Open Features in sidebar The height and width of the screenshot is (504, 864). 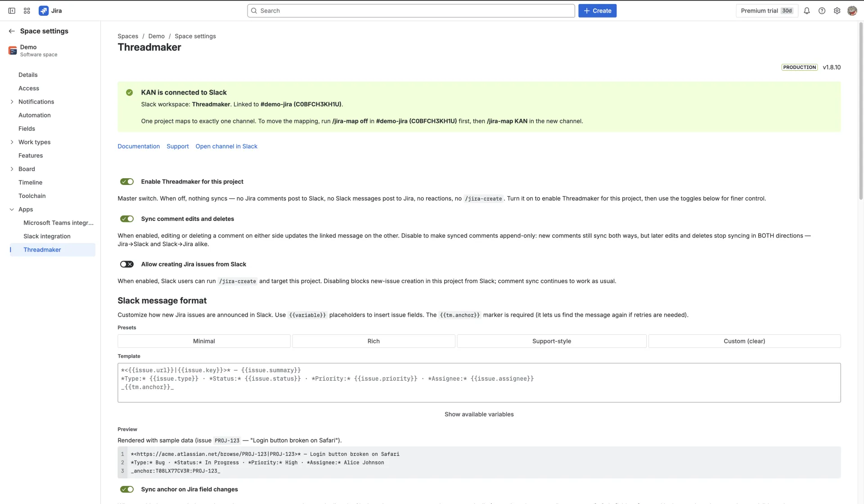pyautogui.click(x=31, y=156)
